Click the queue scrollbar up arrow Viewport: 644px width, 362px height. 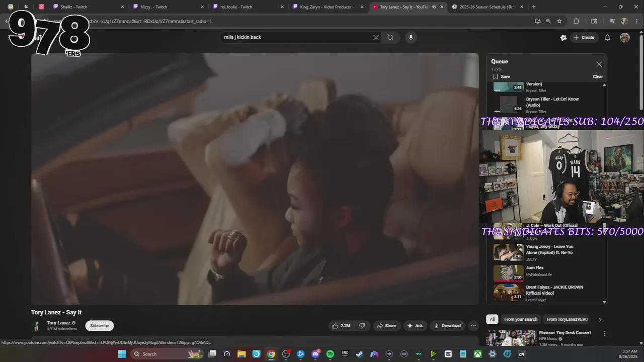pos(604,84)
